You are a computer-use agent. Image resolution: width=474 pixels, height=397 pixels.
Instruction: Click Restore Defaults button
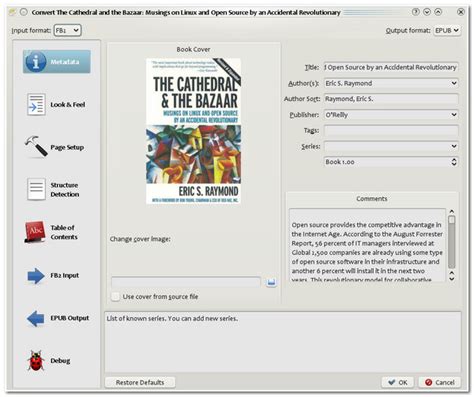(x=140, y=382)
